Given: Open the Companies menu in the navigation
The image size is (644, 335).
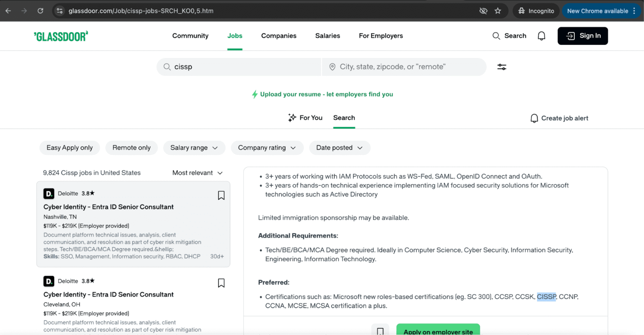Looking at the screenshot, I should coord(278,36).
